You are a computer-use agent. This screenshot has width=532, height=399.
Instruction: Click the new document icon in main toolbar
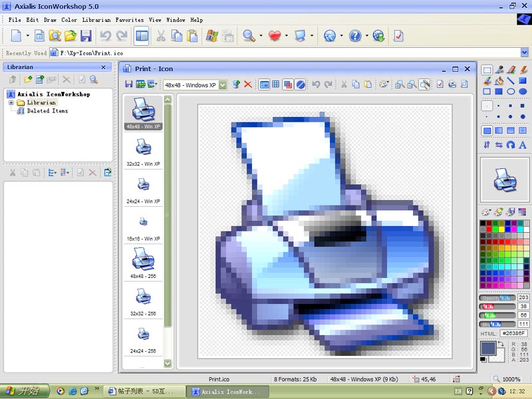[16, 36]
